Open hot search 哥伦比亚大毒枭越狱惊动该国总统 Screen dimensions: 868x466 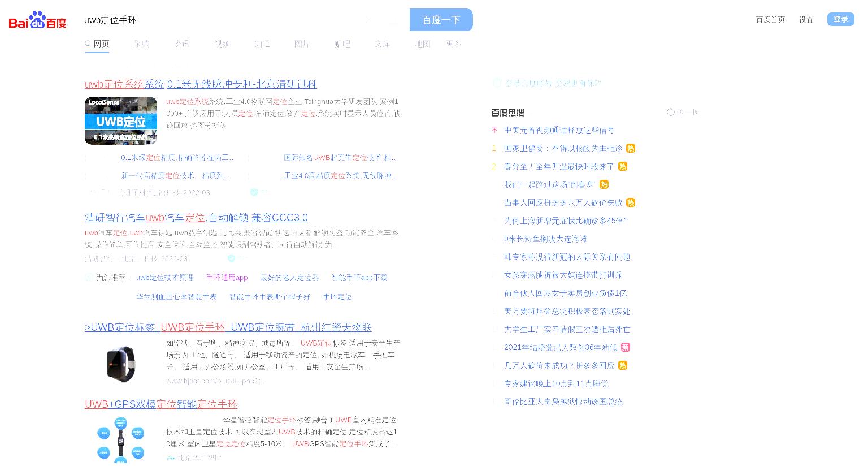tap(563, 402)
